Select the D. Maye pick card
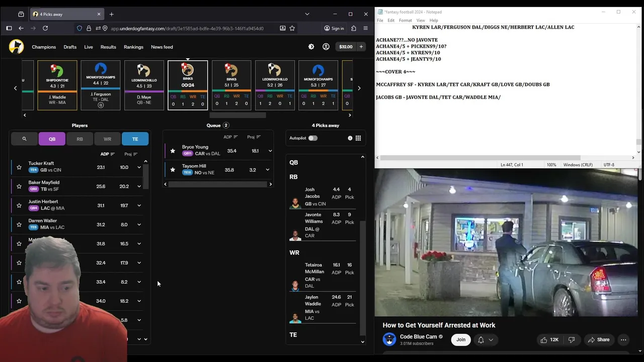644x362 pixels. (144, 85)
